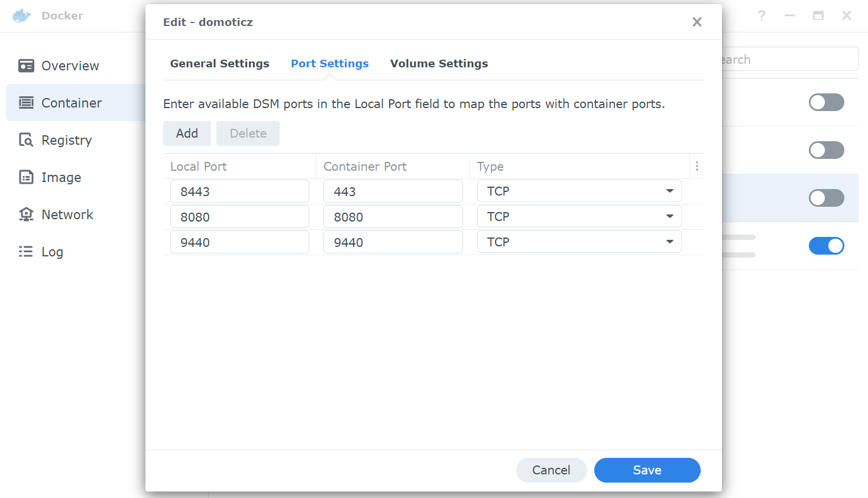The image size is (868, 498).
Task: Go to Overview in sidebar
Action: click(70, 66)
